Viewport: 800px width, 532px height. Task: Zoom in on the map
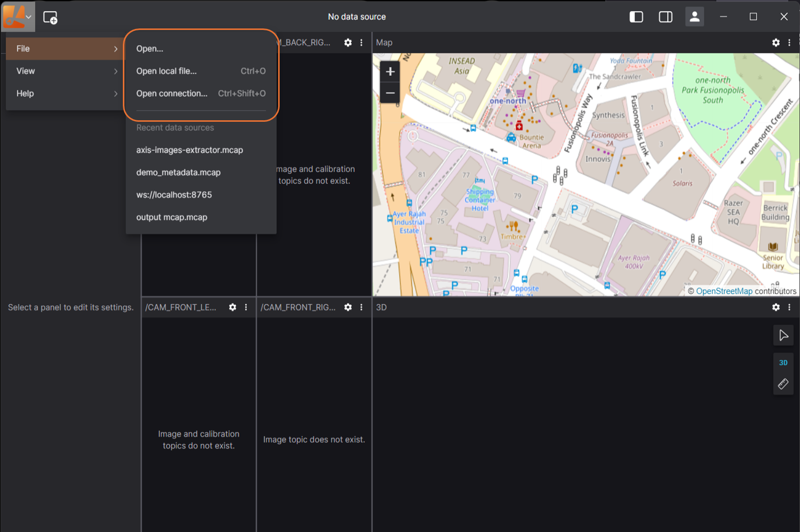(390, 71)
